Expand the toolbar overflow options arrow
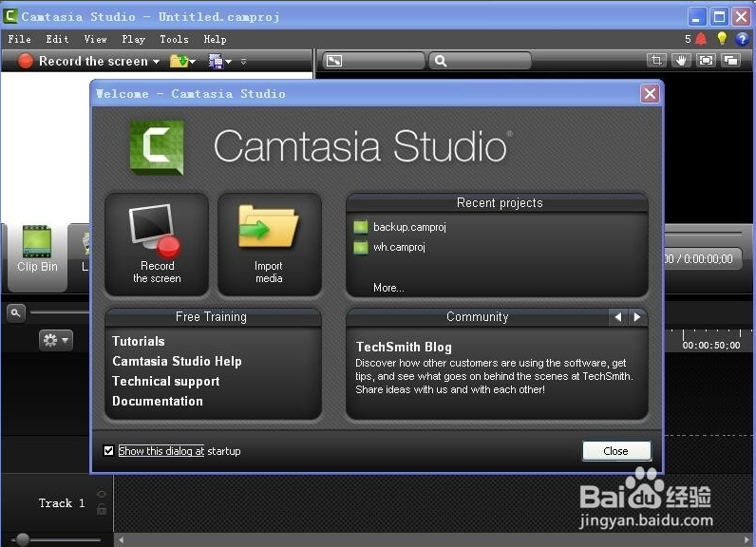756x547 pixels. coord(243,62)
